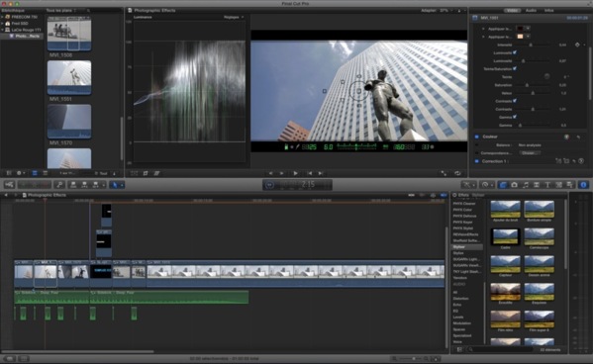
Task: Toggle the Correction 1 blue checkbox
Action: coord(476,161)
